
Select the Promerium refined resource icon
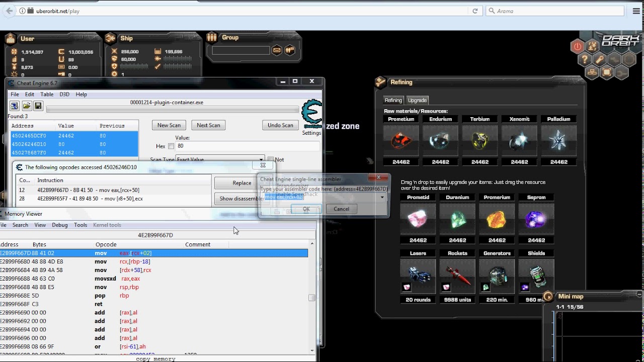[497, 219]
